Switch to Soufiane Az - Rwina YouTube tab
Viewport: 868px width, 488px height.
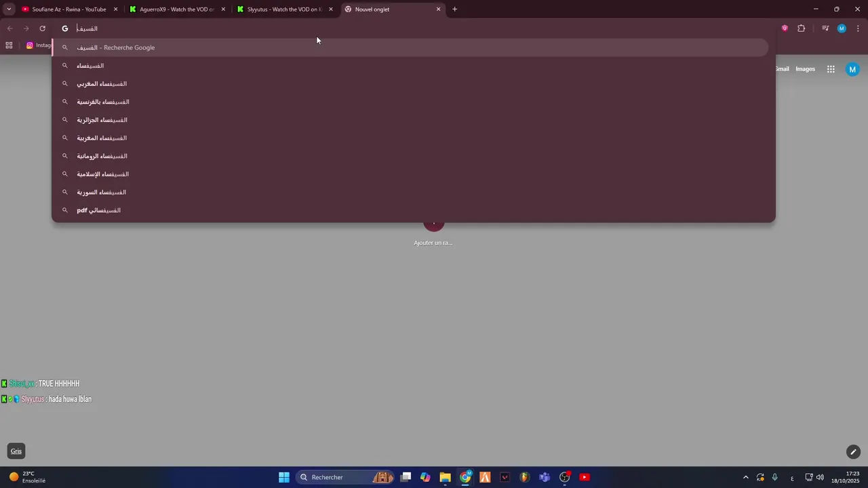point(69,9)
